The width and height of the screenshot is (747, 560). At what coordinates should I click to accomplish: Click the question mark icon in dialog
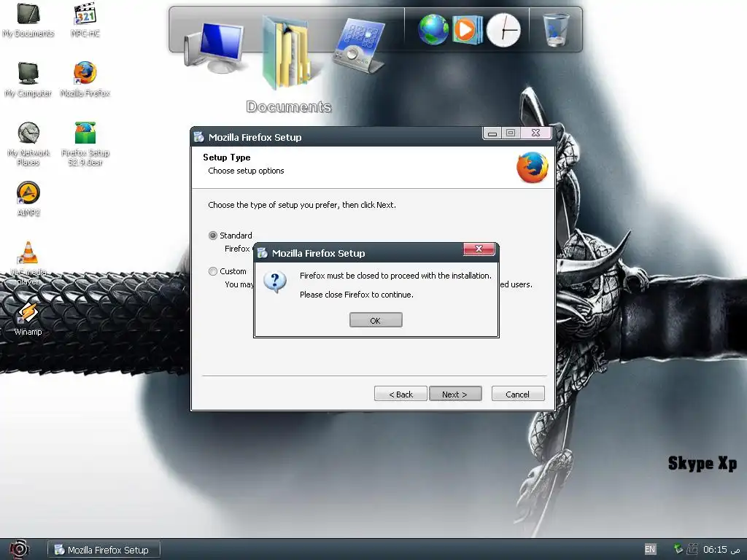275,282
